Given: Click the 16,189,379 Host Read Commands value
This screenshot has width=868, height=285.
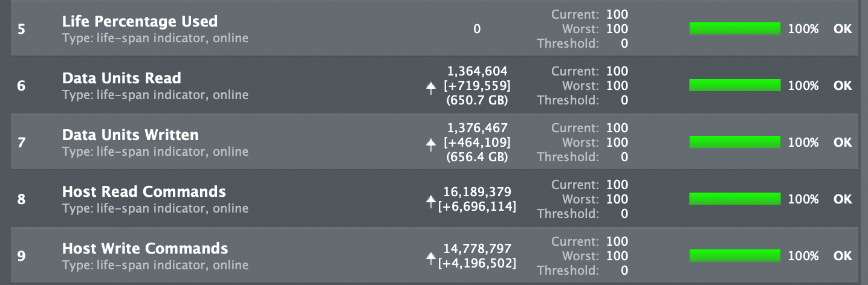Looking at the screenshot, I should 478,192.
